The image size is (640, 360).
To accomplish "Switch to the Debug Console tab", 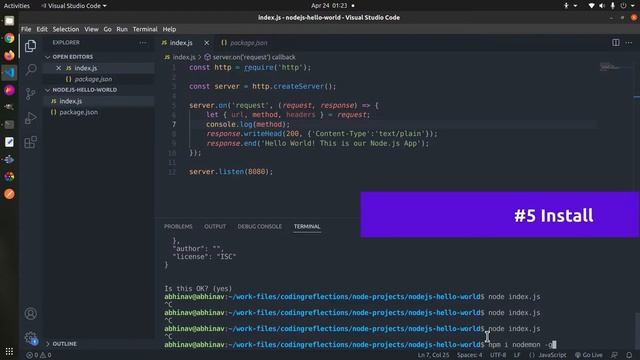I will pyautogui.click(x=260, y=227).
